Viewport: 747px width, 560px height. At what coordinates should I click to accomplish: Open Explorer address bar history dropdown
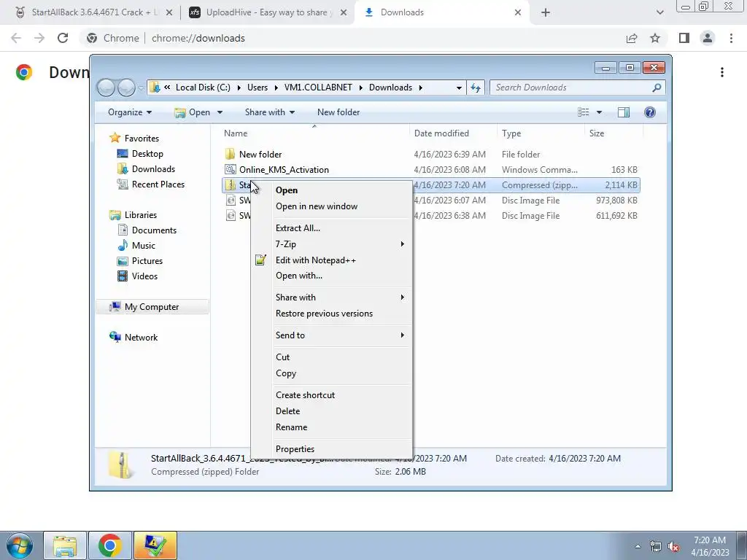pyautogui.click(x=459, y=87)
